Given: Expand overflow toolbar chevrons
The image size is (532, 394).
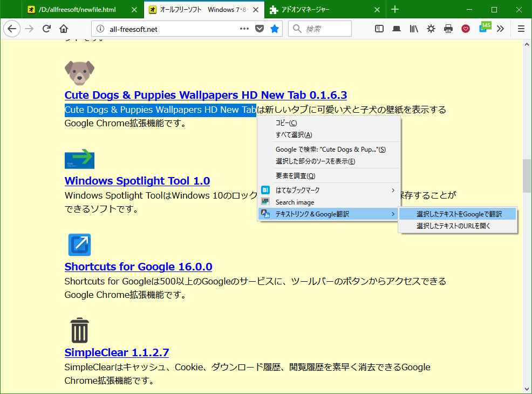Looking at the screenshot, I should [501, 29].
